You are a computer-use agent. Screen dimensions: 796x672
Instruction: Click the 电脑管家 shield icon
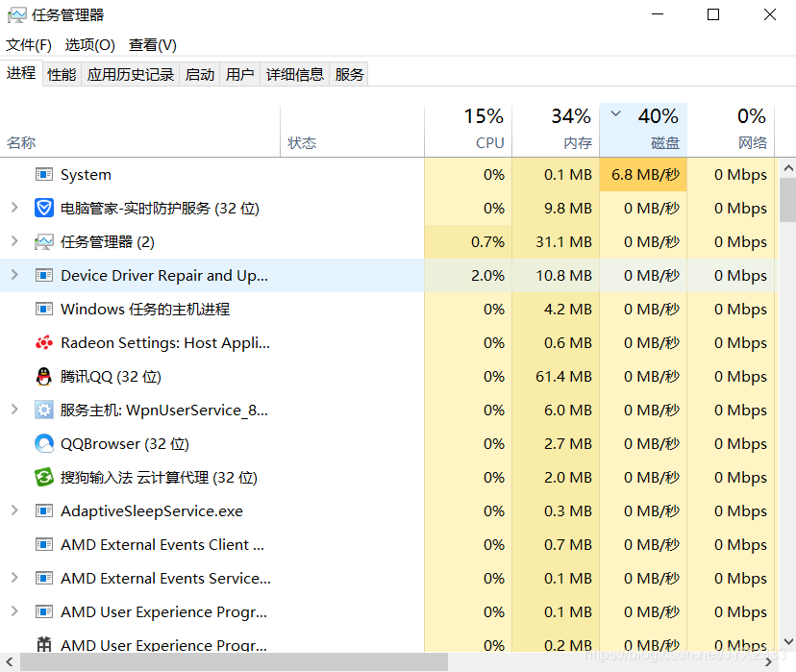point(44,208)
